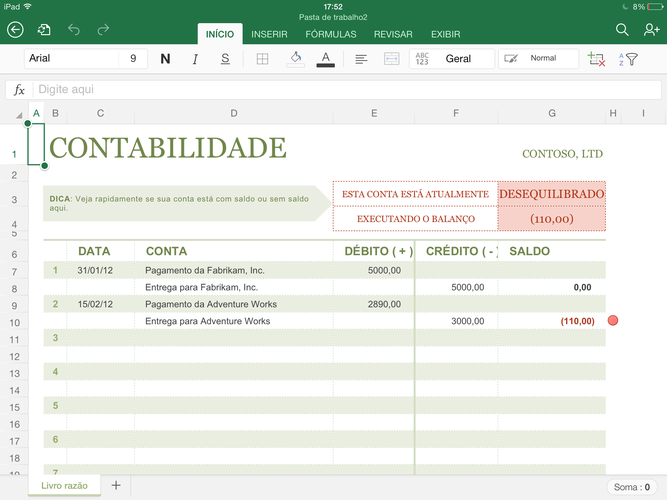Select date cell 15/02/12
Image resolution: width=667 pixels, height=500 pixels.
pos(100,304)
